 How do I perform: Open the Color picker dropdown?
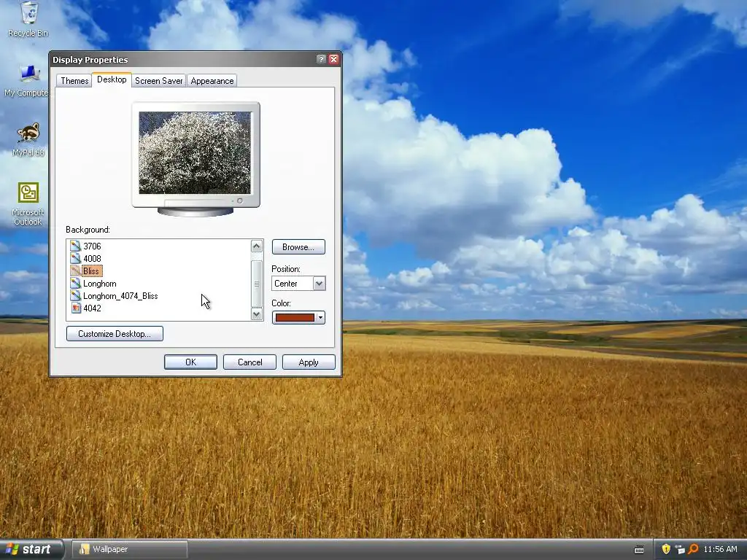pyautogui.click(x=298, y=317)
